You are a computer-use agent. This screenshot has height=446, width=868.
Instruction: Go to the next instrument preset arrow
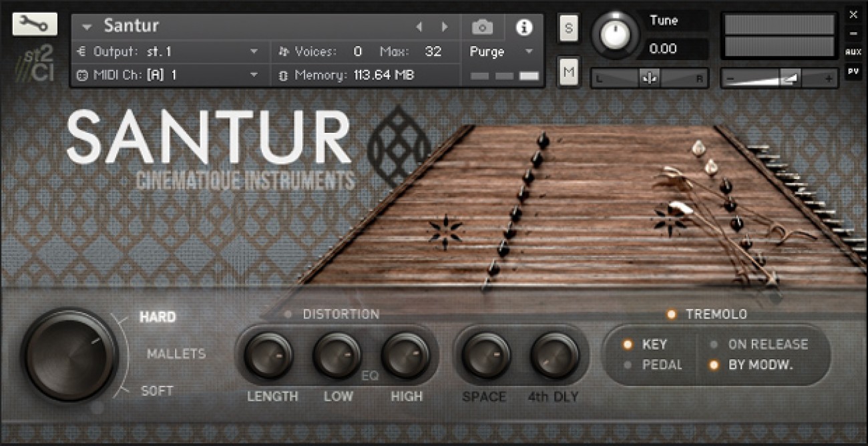[x=445, y=27]
